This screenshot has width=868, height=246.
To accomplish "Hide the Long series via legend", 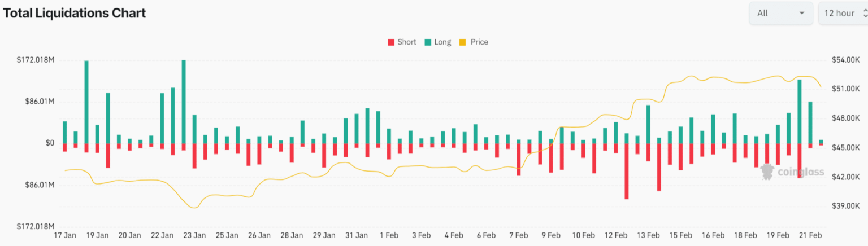I will click(438, 42).
